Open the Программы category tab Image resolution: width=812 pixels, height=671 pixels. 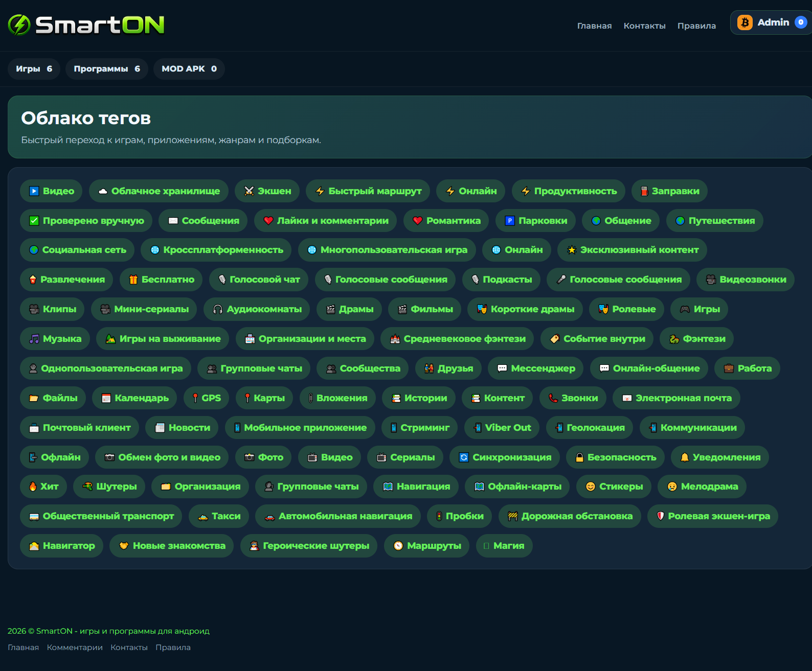pos(107,69)
